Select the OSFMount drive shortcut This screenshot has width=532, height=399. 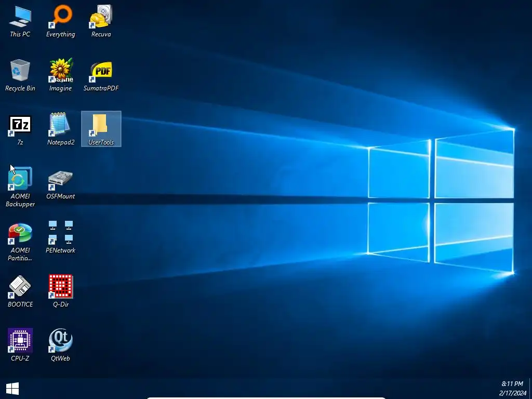pyautogui.click(x=60, y=185)
